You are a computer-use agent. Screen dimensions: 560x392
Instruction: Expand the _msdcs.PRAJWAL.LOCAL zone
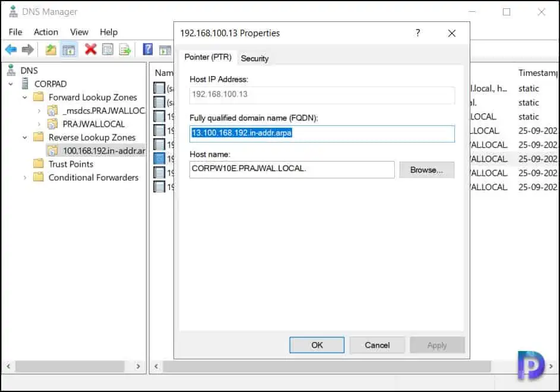point(39,111)
